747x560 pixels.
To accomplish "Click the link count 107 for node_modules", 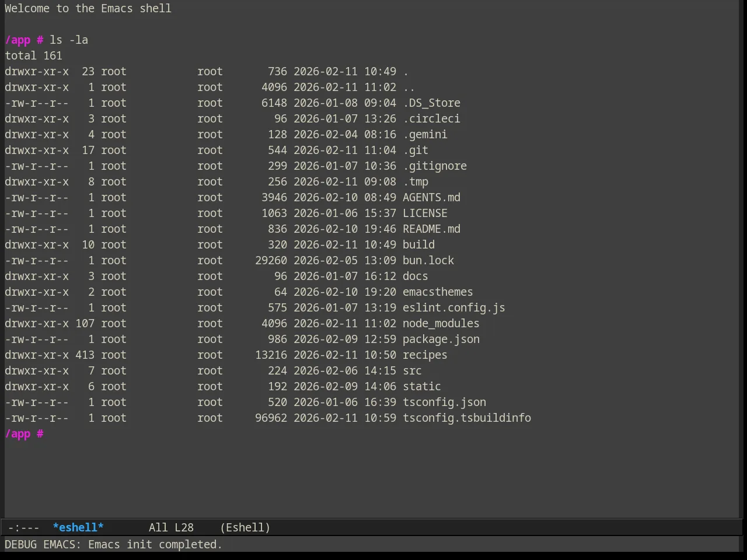I will 85,323.
